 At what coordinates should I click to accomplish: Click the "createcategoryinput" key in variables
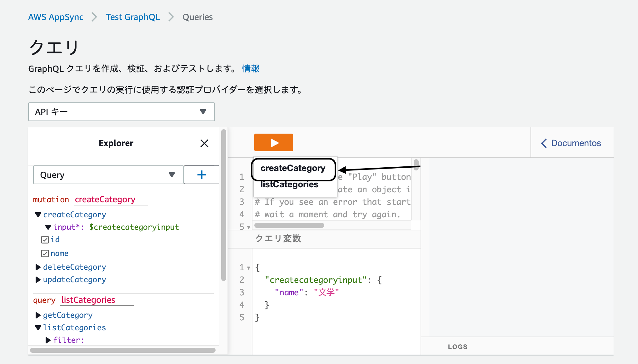click(x=316, y=280)
